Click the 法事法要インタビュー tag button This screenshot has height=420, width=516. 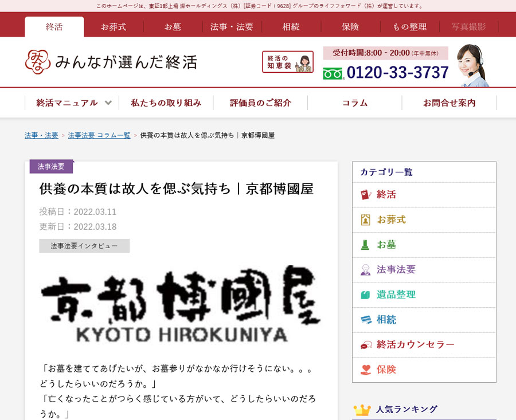coord(84,246)
